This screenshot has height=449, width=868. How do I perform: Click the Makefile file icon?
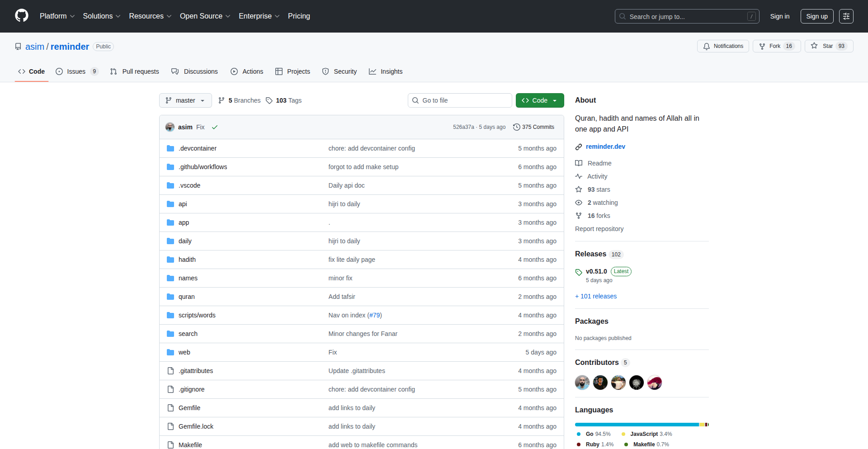point(170,445)
